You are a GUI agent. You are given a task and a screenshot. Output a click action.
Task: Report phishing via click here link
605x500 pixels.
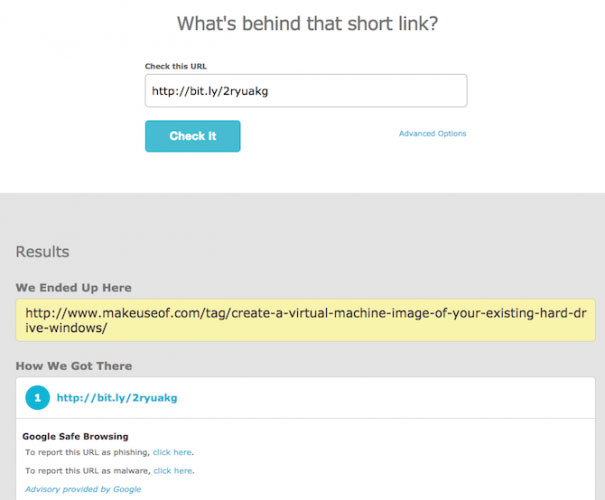point(172,452)
